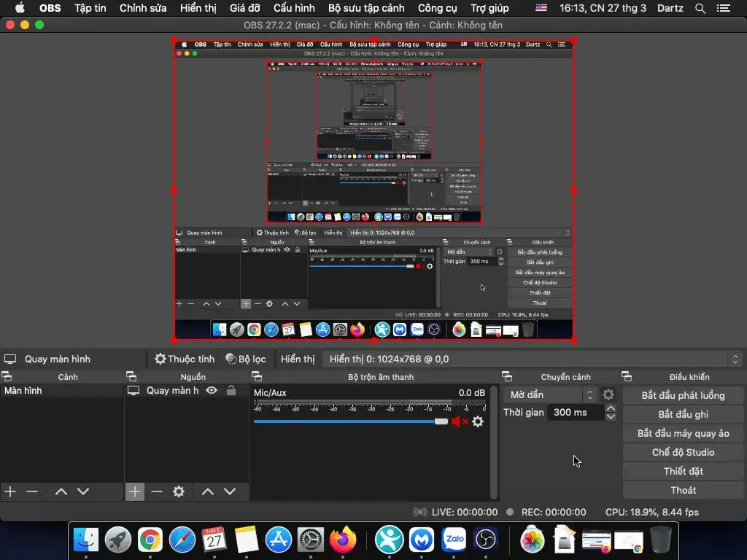Image resolution: width=747 pixels, height=560 pixels.
Task: Open the Trợ giúp menu
Action: [x=489, y=8]
